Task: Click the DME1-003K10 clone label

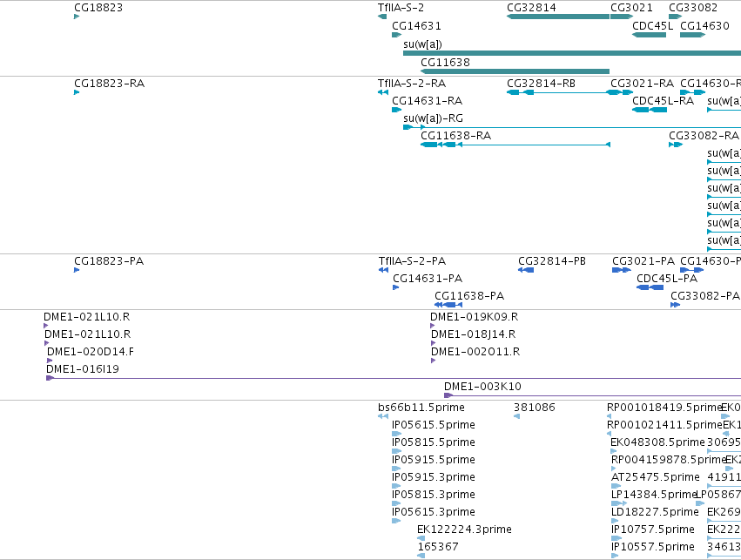Action: 482,387
